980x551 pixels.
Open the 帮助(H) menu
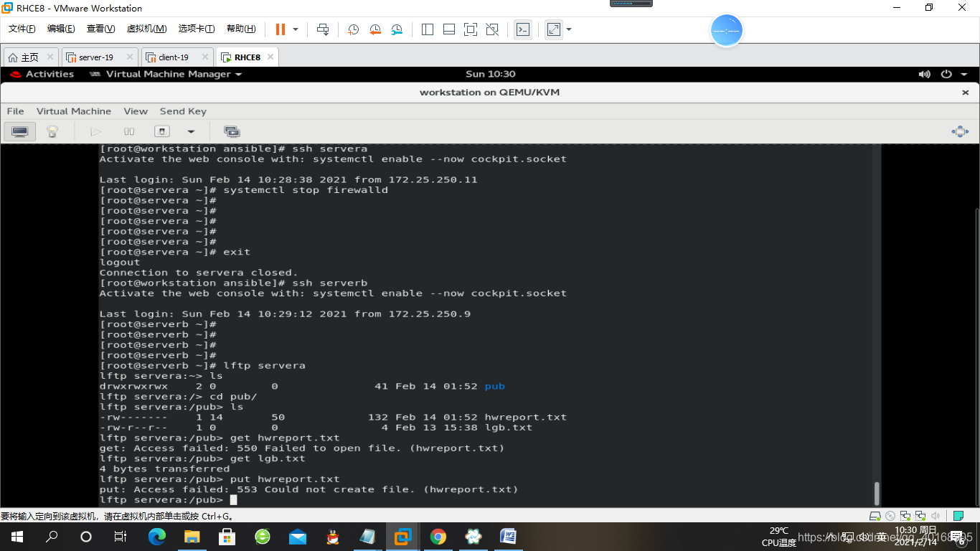point(241,29)
